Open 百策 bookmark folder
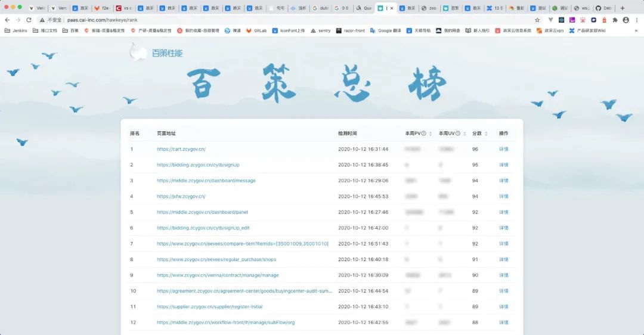The width and height of the screenshot is (644, 335). coord(70,30)
